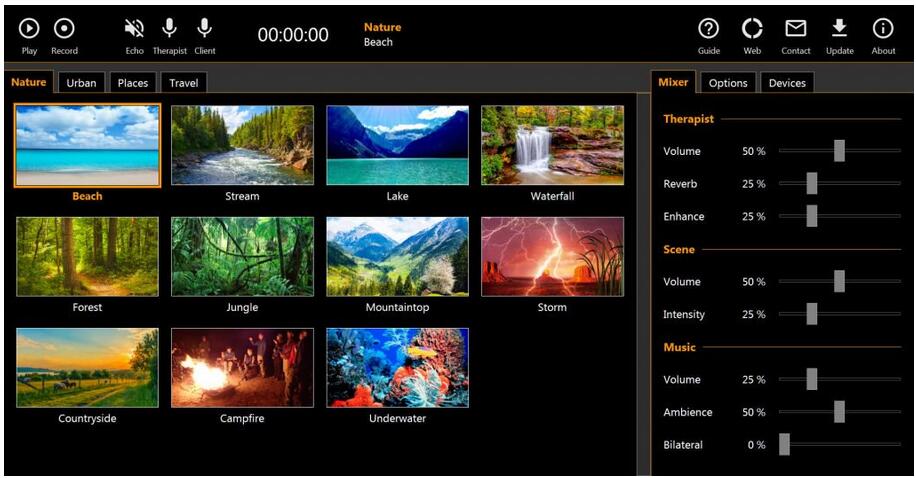
Task: Choose the Campfire scene thumbnail
Action: click(242, 367)
